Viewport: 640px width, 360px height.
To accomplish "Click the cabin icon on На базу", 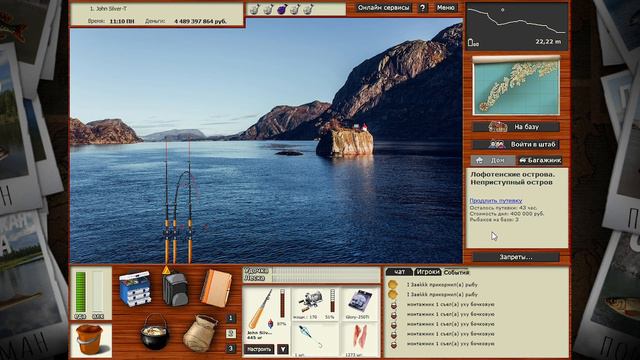I will pos(498,127).
